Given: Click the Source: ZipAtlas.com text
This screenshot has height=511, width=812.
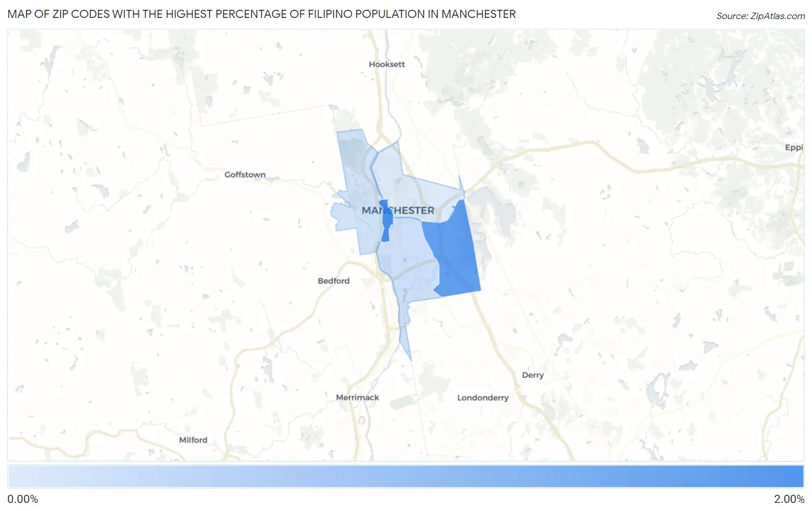Looking at the screenshot, I should 761,16.
